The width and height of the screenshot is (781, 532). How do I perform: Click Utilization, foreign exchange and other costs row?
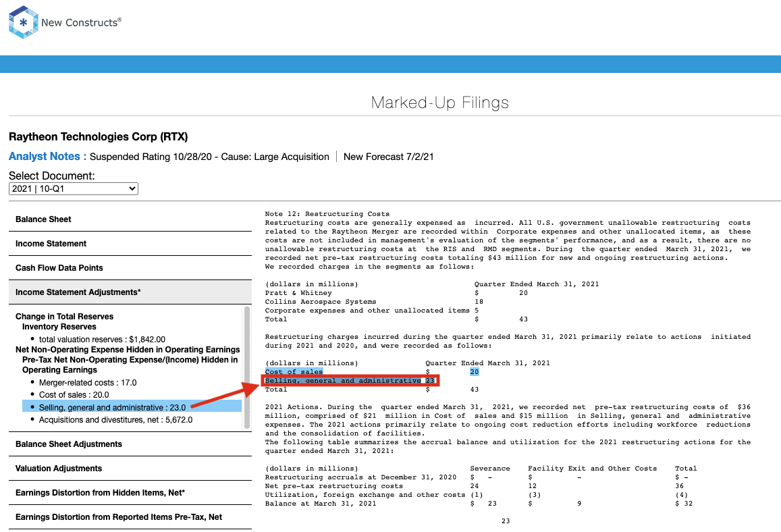(477, 495)
